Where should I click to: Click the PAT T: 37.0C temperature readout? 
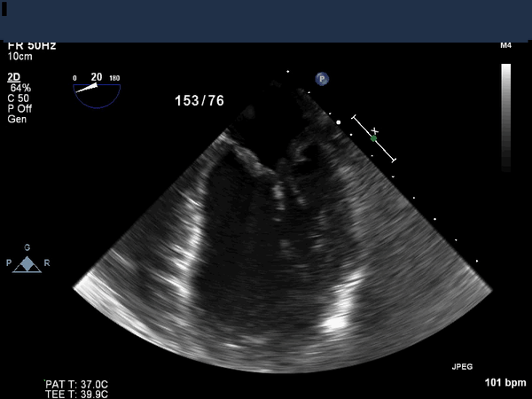[77, 384]
